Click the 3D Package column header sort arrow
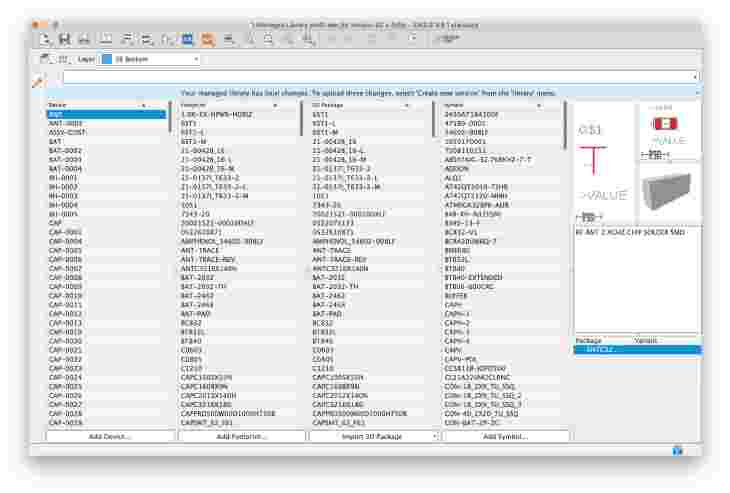Image resolution: width=730 pixels, height=493 pixels. point(406,106)
